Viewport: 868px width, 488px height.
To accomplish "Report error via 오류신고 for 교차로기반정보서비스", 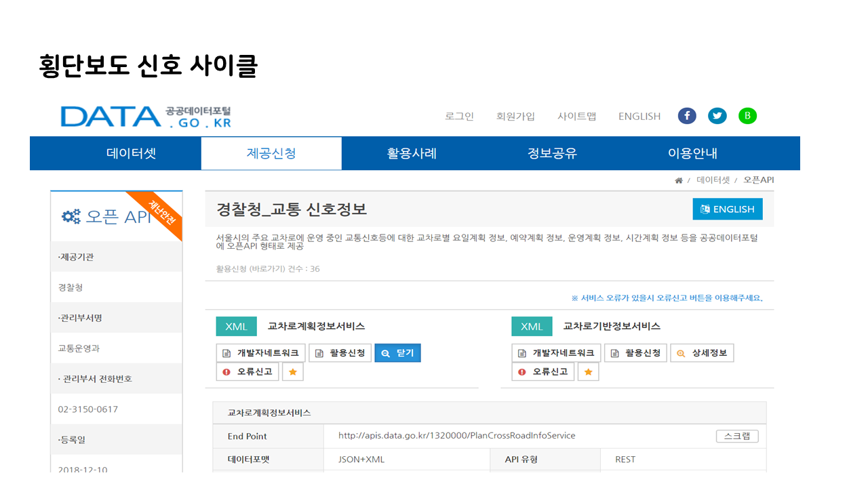I will click(x=543, y=372).
